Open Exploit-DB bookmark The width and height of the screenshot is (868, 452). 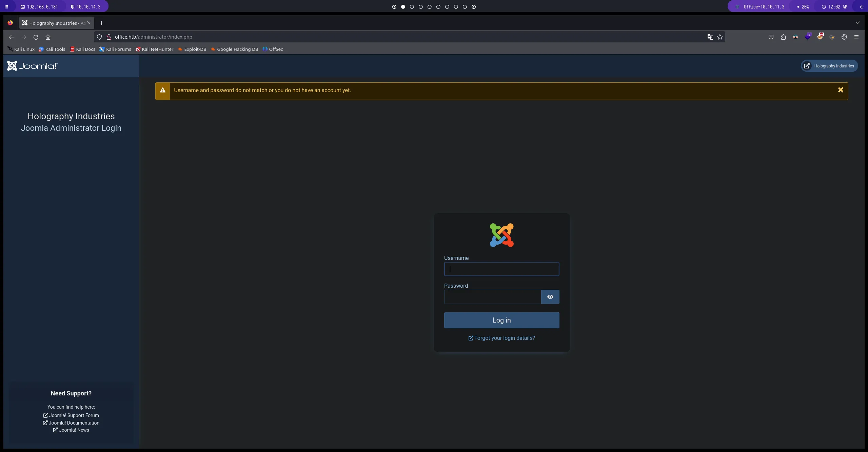click(x=192, y=49)
